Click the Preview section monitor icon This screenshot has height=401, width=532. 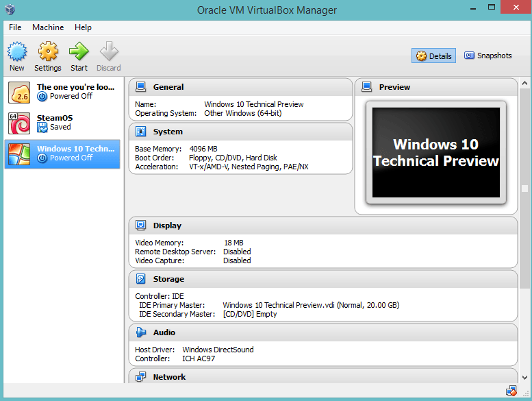pos(367,87)
